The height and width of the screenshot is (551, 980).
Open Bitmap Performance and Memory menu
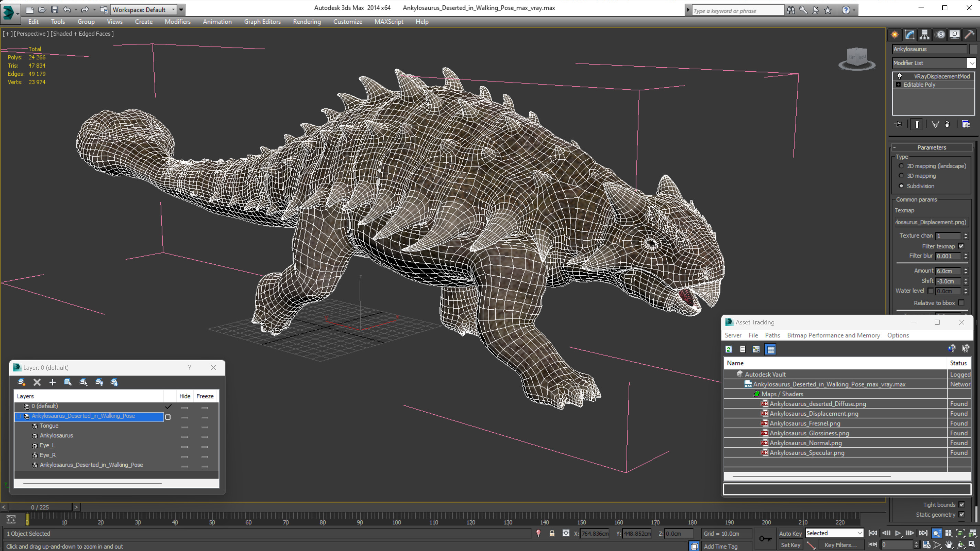pyautogui.click(x=833, y=335)
